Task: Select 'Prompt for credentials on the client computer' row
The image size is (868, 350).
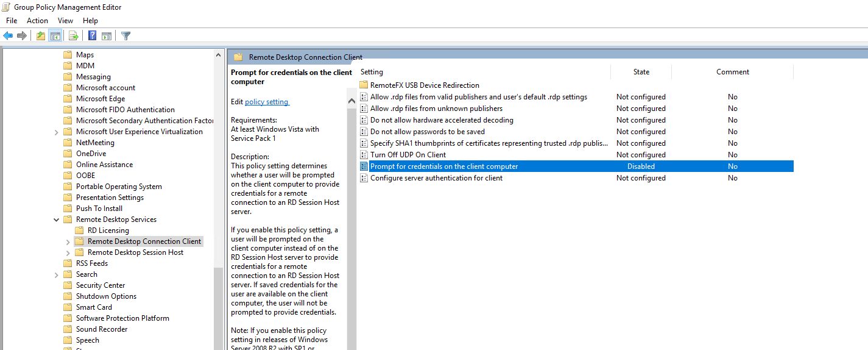Action: [x=576, y=166]
